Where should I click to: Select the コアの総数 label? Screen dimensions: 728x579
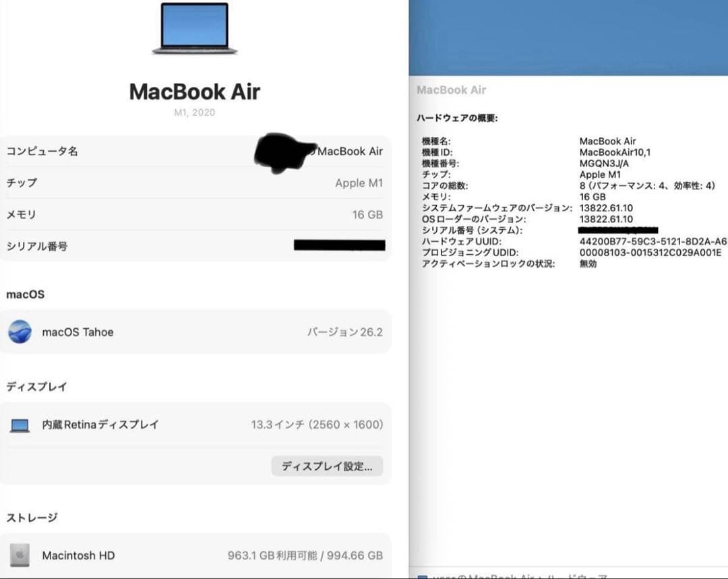(445, 186)
